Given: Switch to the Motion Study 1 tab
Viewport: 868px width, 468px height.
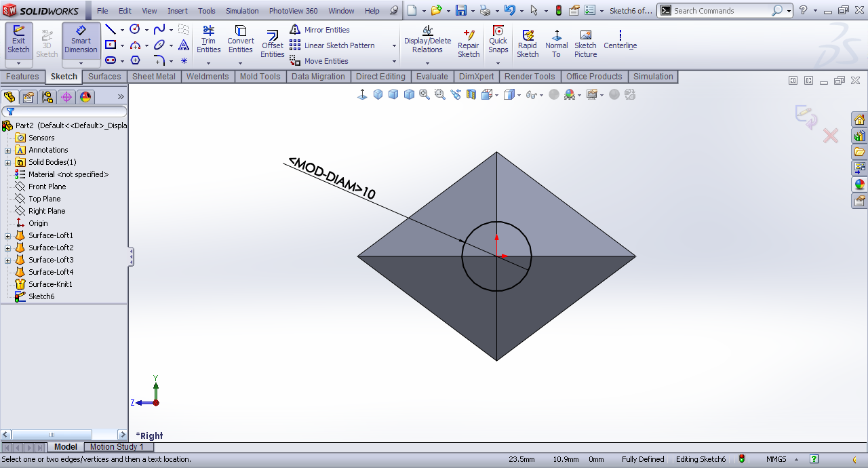Looking at the screenshot, I should coord(117,447).
